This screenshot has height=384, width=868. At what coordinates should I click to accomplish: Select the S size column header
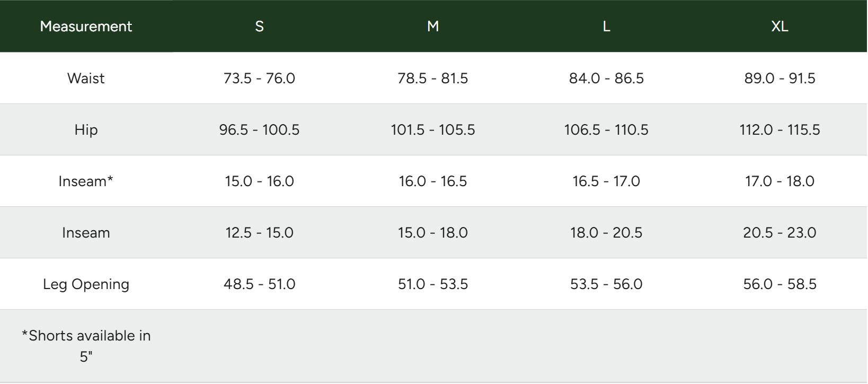[x=259, y=27]
